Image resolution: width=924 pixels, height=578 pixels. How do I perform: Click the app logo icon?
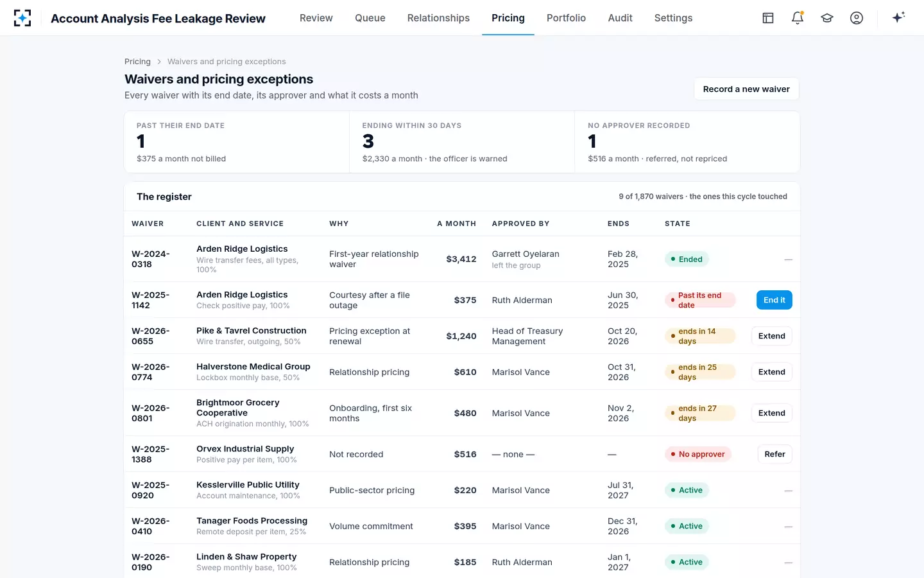pos(22,18)
